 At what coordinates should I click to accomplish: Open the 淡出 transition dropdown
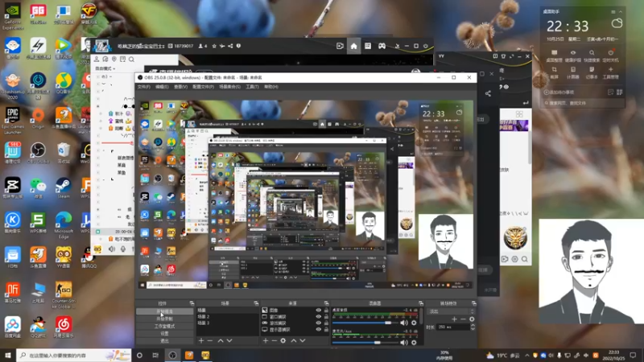click(451, 311)
